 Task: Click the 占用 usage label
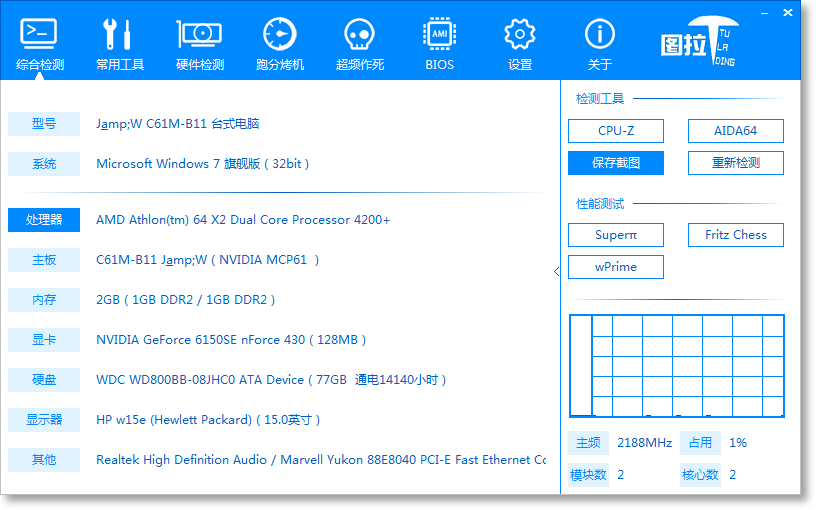pyautogui.click(x=700, y=443)
